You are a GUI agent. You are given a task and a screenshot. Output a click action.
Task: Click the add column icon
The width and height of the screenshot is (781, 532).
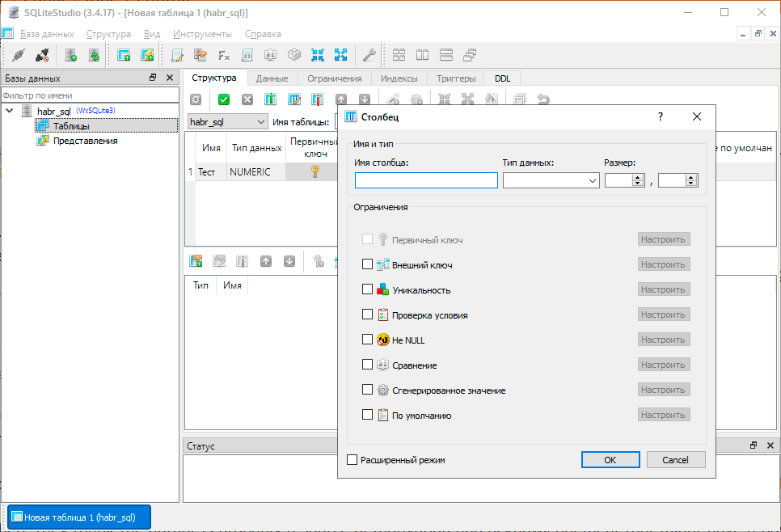(271, 99)
